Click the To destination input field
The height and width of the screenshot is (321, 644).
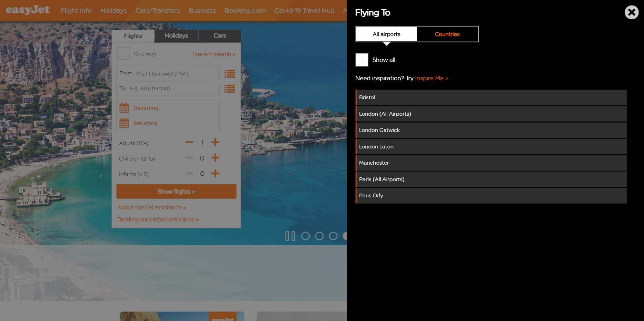[168, 89]
